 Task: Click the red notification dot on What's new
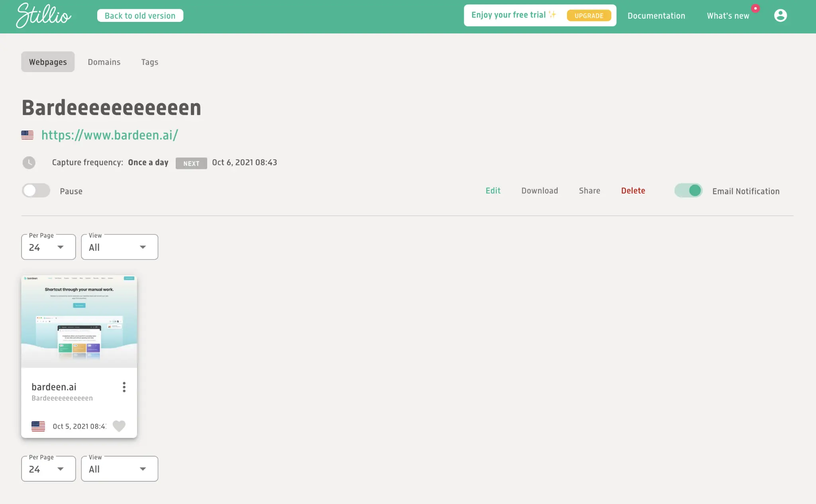tap(755, 8)
